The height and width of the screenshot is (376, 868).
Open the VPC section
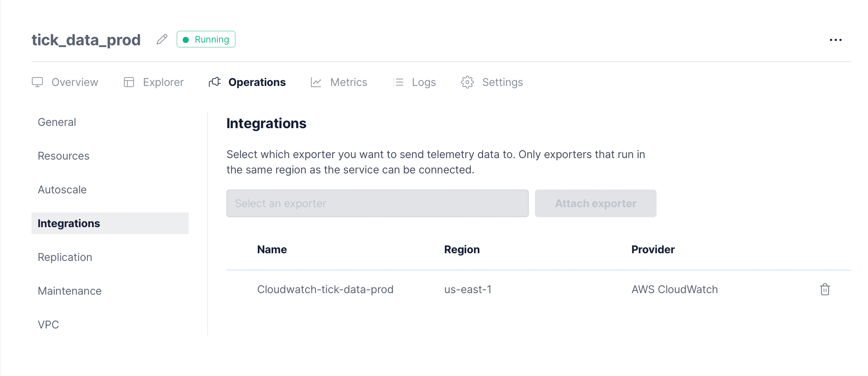[x=48, y=325]
